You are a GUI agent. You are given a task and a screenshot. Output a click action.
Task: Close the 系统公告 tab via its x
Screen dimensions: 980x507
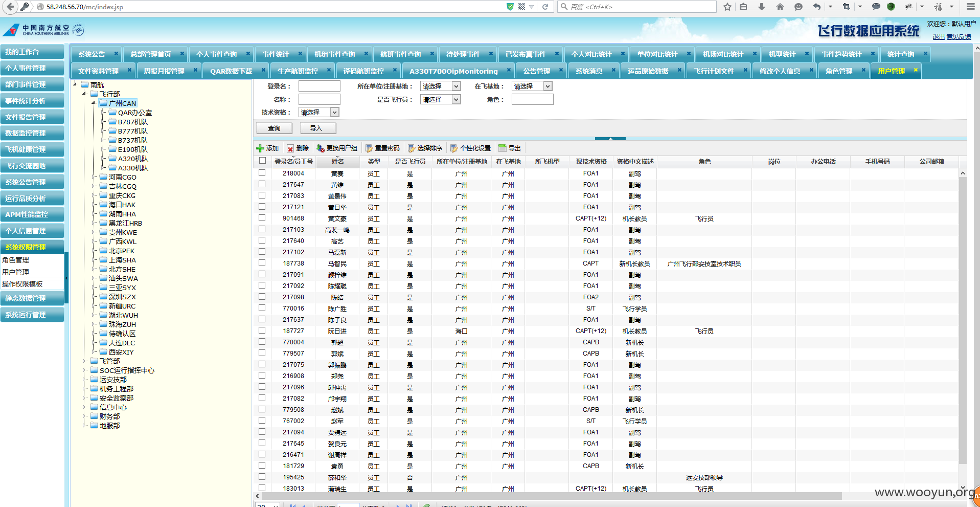click(117, 54)
